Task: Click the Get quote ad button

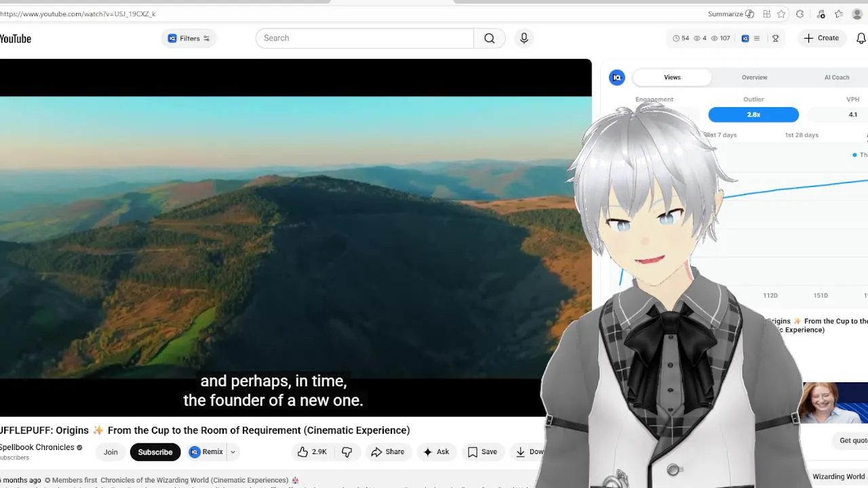Action: 852,441
